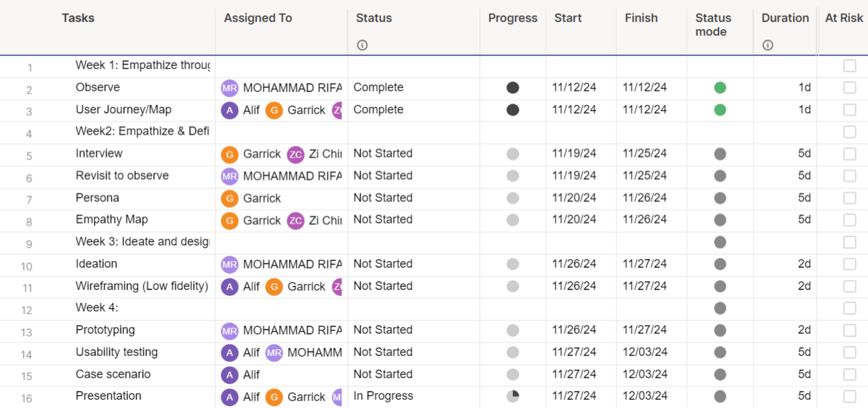Click the Tasks column header
868x408 pixels.
78,18
